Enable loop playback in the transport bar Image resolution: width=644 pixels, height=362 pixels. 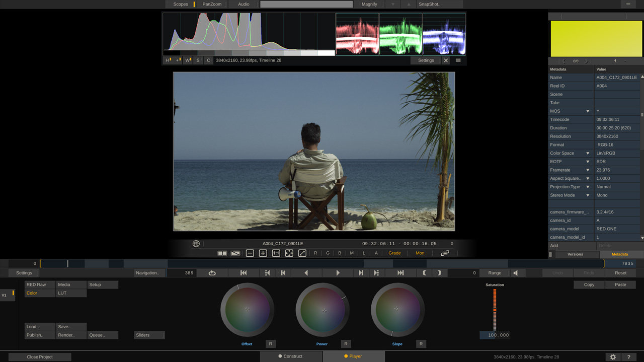pyautogui.click(x=212, y=272)
